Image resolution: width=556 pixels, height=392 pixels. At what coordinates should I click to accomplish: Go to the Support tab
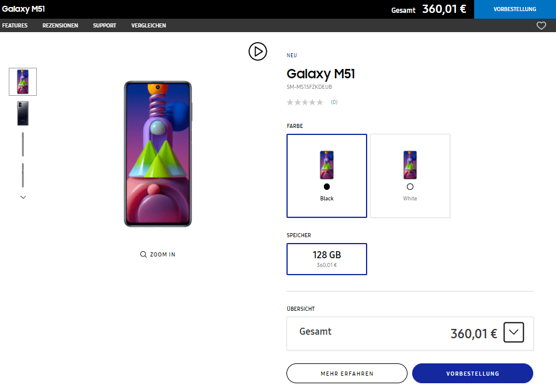[x=105, y=26]
